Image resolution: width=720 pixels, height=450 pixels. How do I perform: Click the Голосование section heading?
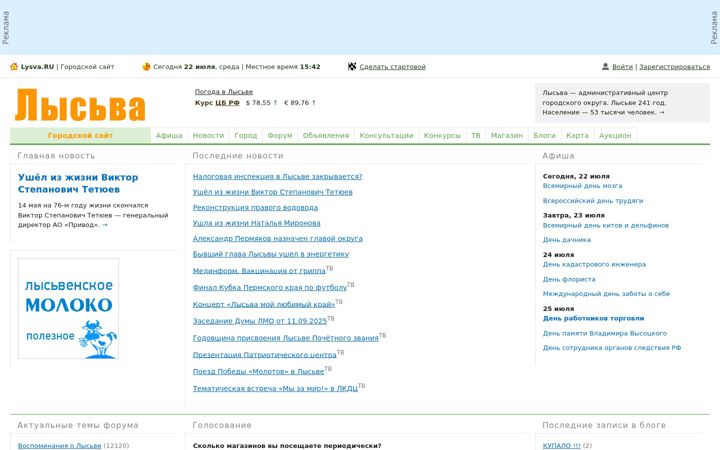pos(222,425)
